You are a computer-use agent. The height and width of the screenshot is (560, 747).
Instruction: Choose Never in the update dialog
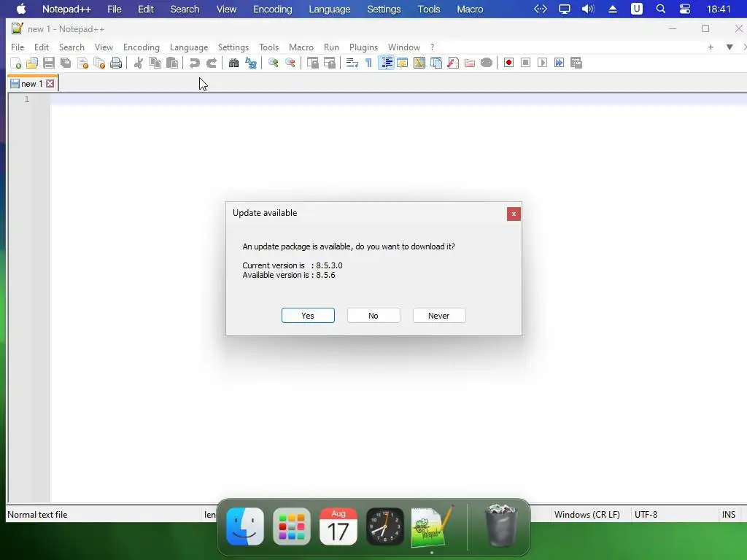click(438, 316)
